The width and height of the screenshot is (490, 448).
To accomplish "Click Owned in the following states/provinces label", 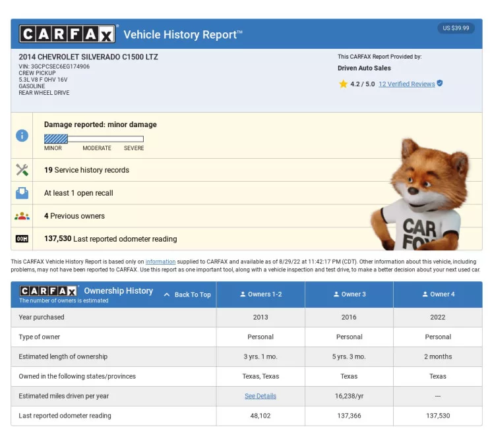I will coord(77,376).
